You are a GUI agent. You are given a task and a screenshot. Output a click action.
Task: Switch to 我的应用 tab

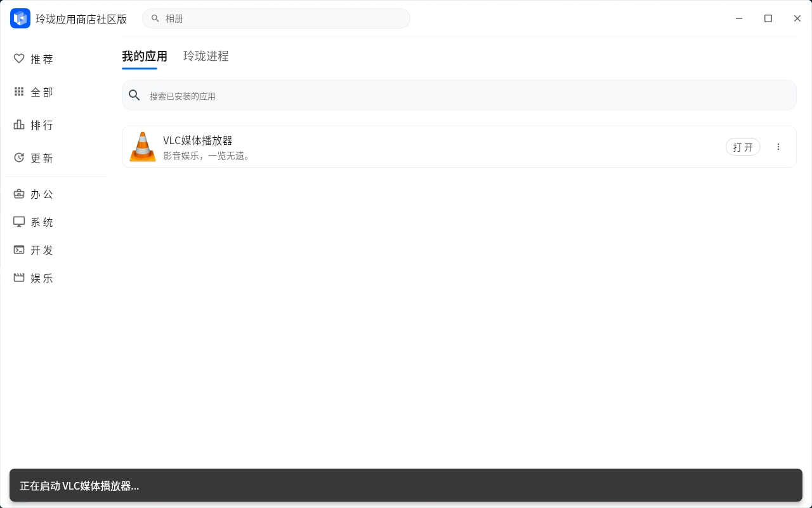[x=145, y=56]
